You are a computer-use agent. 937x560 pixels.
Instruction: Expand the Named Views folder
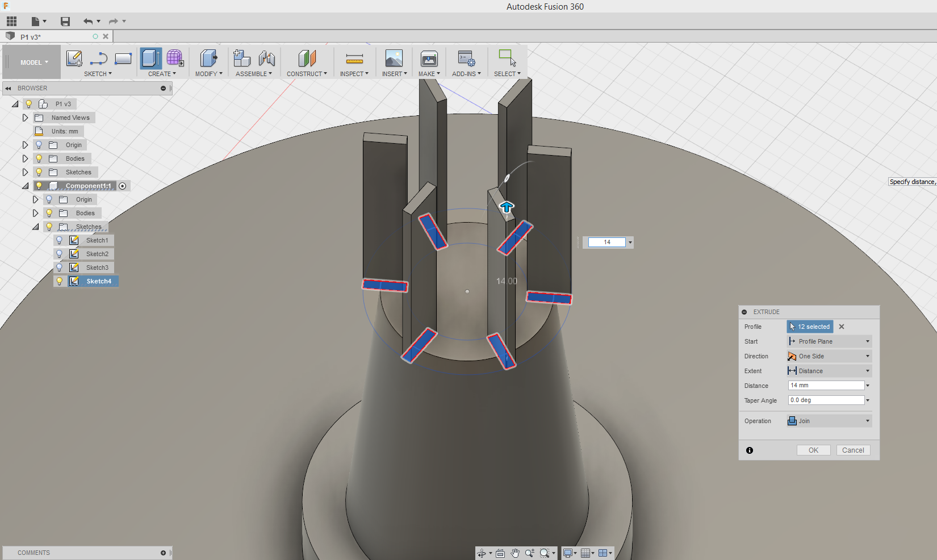click(25, 118)
